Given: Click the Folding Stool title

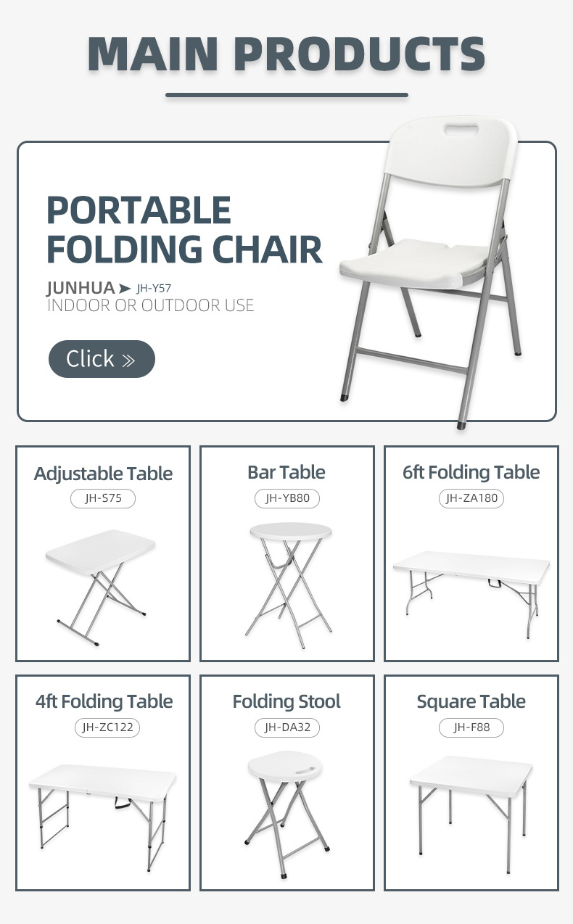Looking at the screenshot, I should pos(286,701).
